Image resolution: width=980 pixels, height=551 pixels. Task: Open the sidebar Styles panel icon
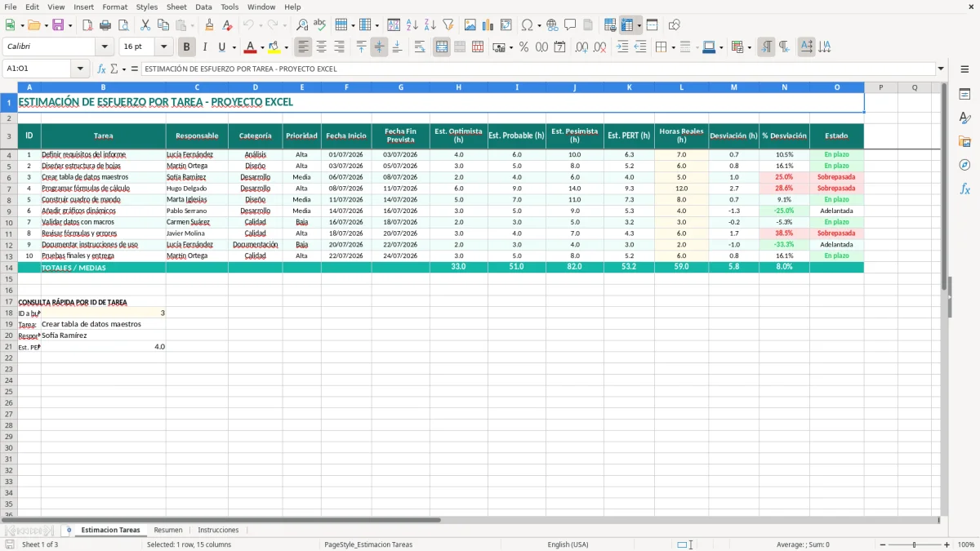coord(964,118)
